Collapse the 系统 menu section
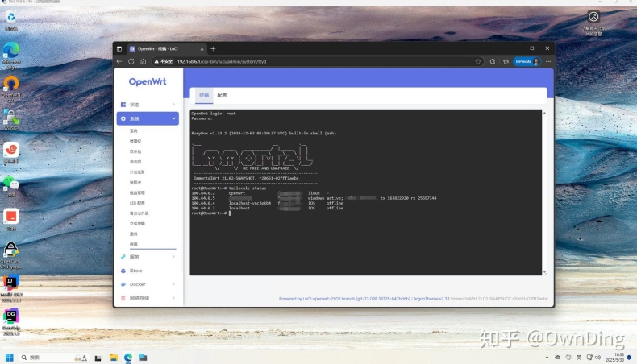This screenshot has height=364, width=637. [173, 118]
